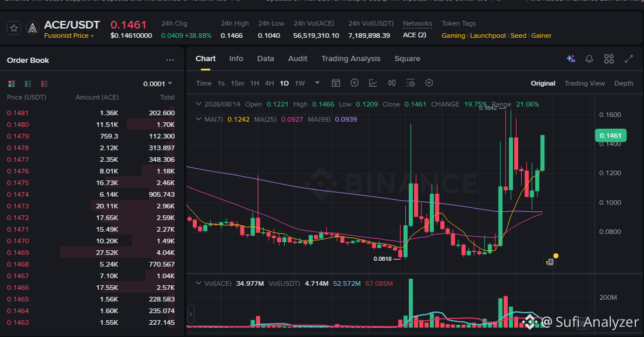This screenshot has height=337, width=644.
Task: Select the 1H interval
Action: pos(254,83)
